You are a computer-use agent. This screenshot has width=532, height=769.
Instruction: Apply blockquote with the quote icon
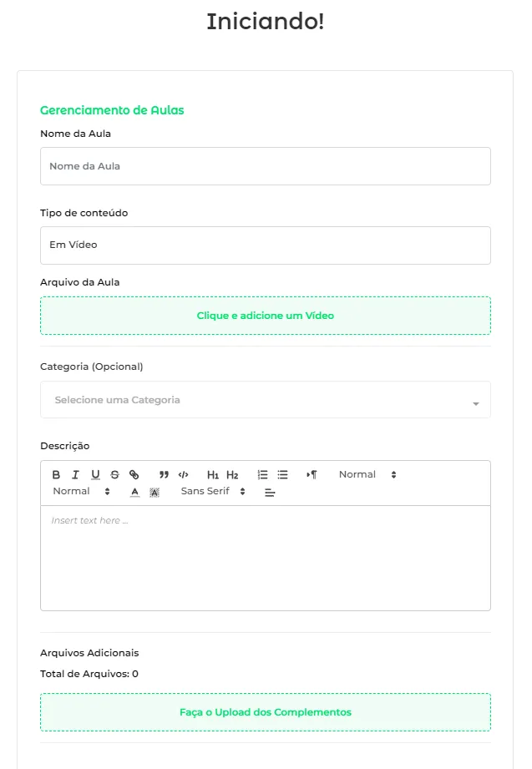click(x=164, y=475)
